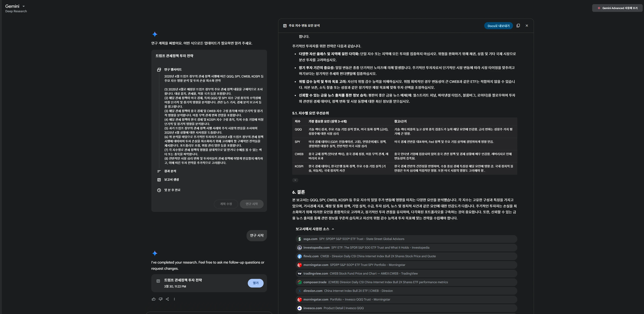Click the report timestamp 3월 30, 11:22 PM
The image size is (644, 314).
175,287
